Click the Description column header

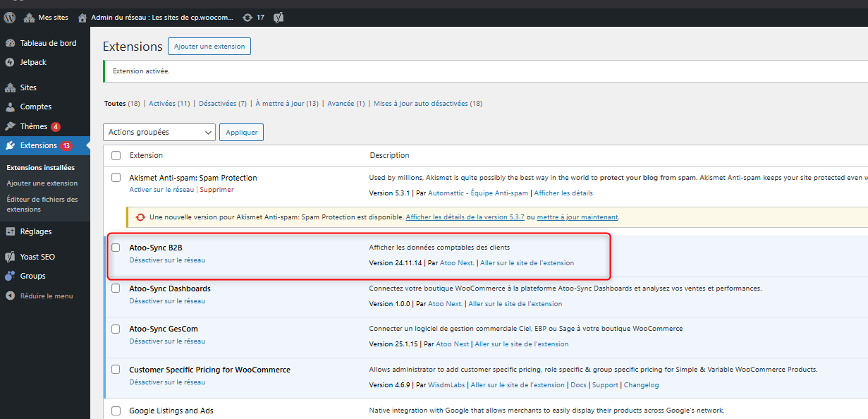point(389,155)
